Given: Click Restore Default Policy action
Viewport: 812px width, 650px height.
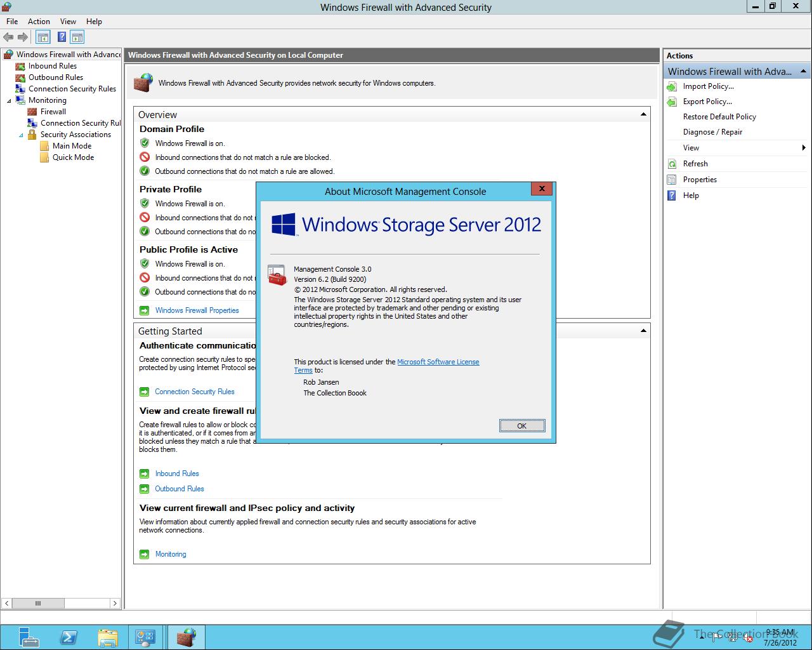Looking at the screenshot, I should (719, 117).
